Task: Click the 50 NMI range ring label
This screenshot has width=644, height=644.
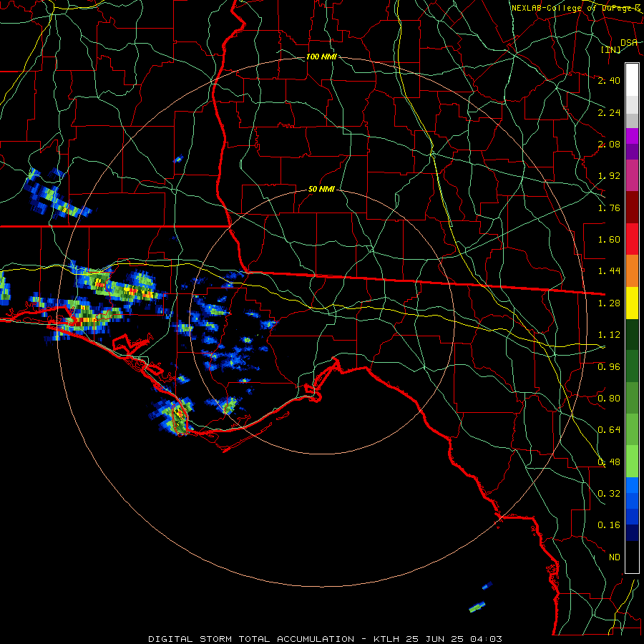Action: coord(321,190)
